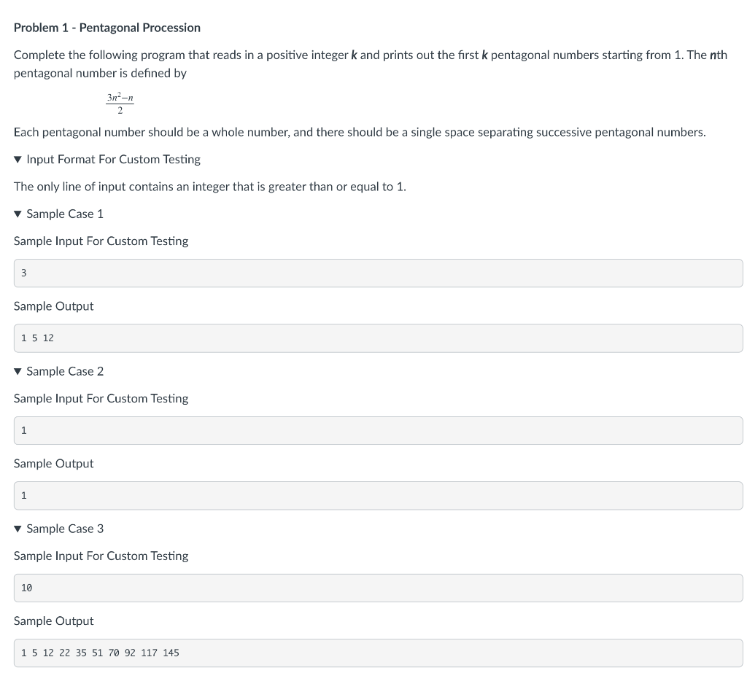
Task: Click the output box ending in 117 145
Action: (x=378, y=653)
